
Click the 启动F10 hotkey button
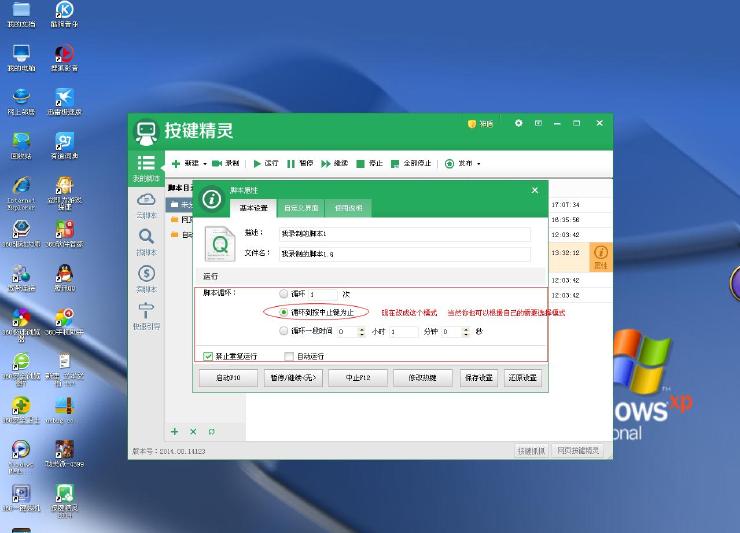point(228,378)
